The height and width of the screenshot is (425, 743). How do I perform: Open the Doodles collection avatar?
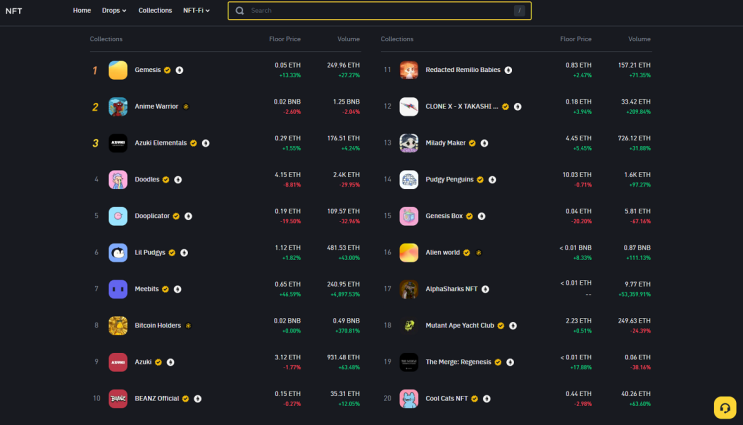pyautogui.click(x=118, y=180)
